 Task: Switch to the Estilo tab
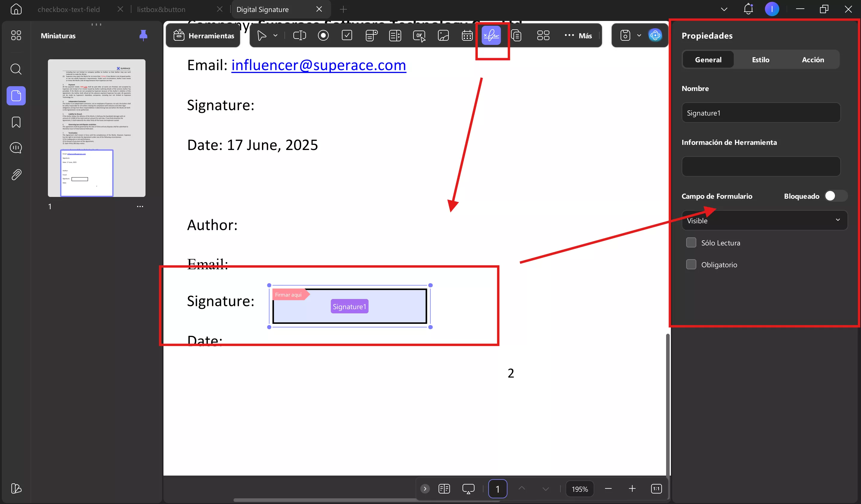click(x=760, y=60)
